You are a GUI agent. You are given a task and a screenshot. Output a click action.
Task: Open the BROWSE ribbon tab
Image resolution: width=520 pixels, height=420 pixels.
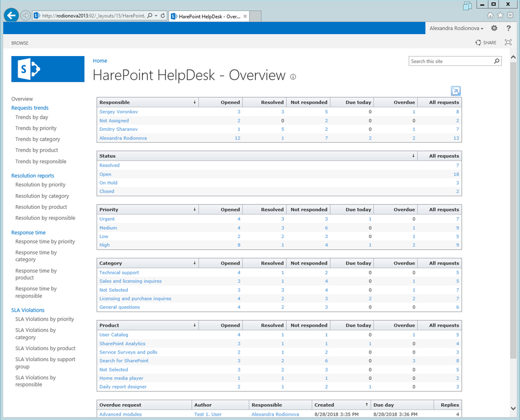(20, 43)
